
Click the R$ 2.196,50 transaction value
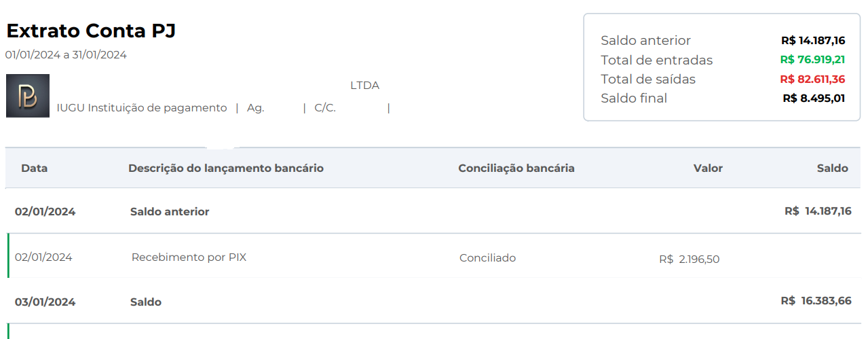689,259
